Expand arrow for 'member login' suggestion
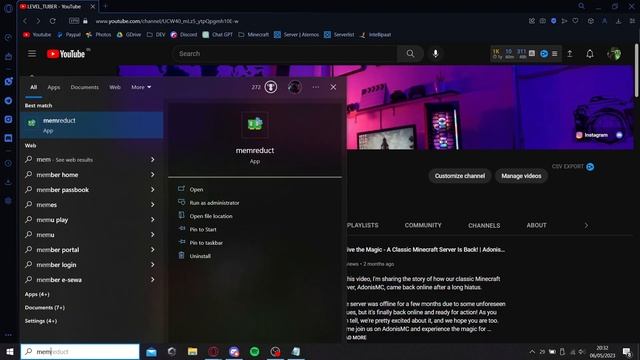640x360 pixels. 153,264
